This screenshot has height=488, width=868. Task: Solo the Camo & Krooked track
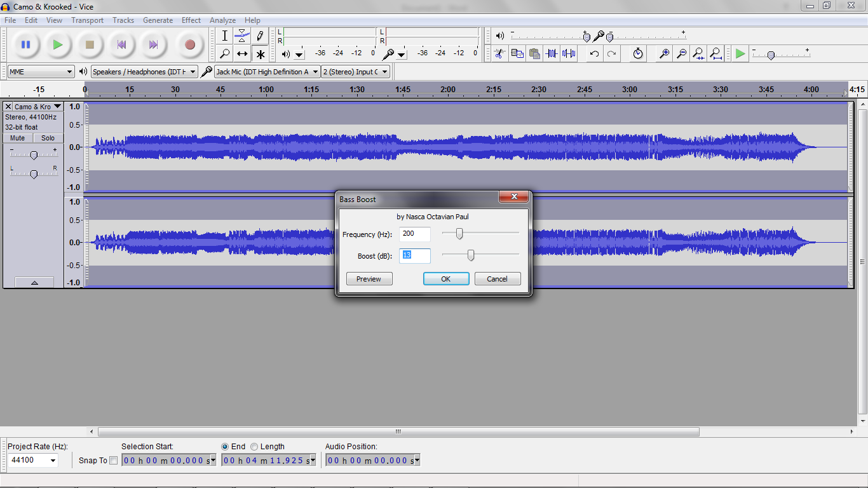[48, 138]
